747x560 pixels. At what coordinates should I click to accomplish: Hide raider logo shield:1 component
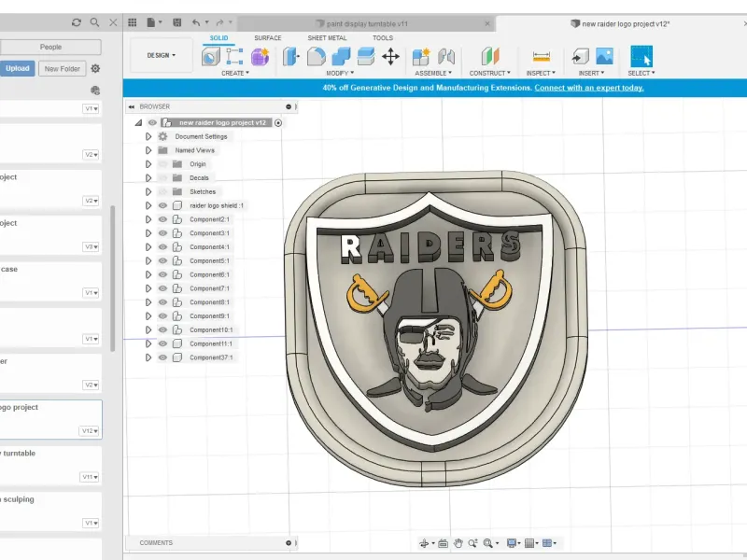pyautogui.click(x=162, y=205)
